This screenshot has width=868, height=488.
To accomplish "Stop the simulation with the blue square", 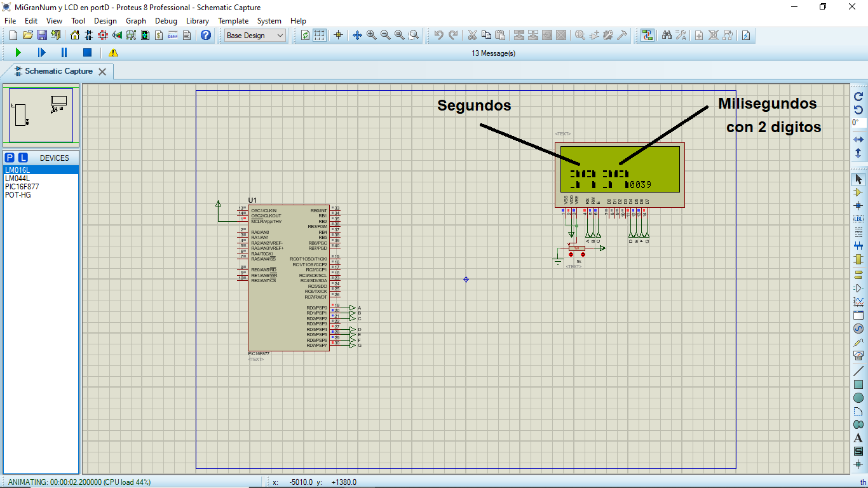I will (88, 53).
